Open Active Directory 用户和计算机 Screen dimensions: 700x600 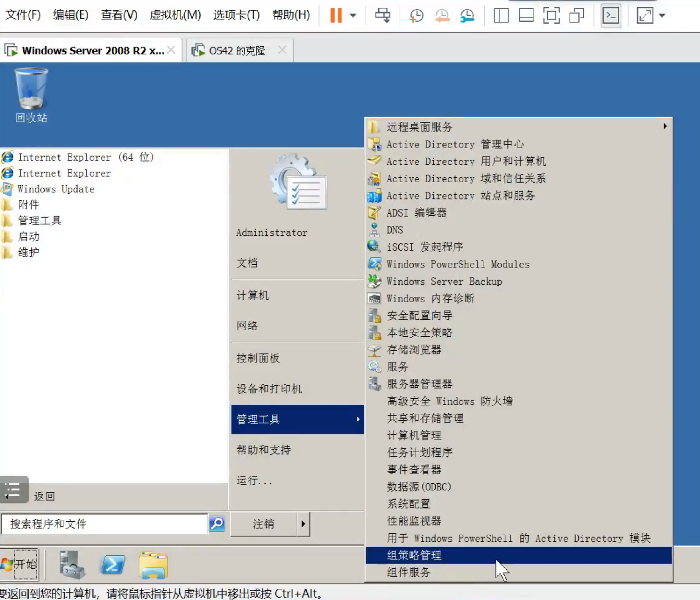518,161
